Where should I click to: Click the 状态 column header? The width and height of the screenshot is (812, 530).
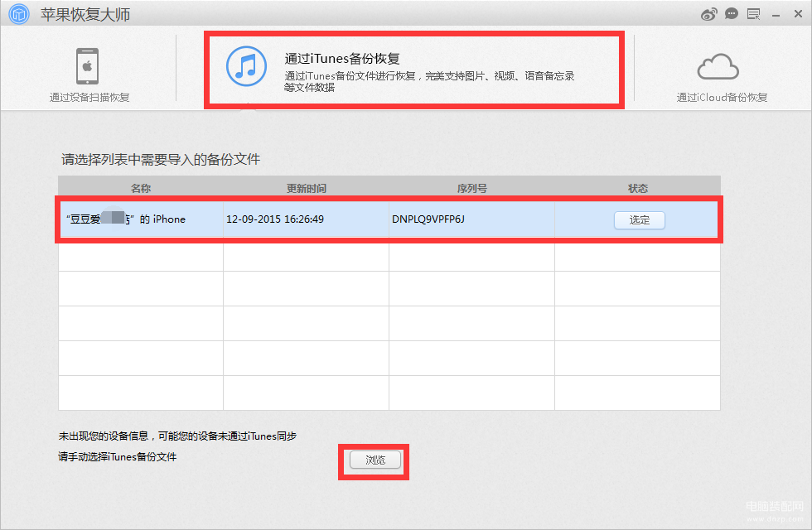638,189
